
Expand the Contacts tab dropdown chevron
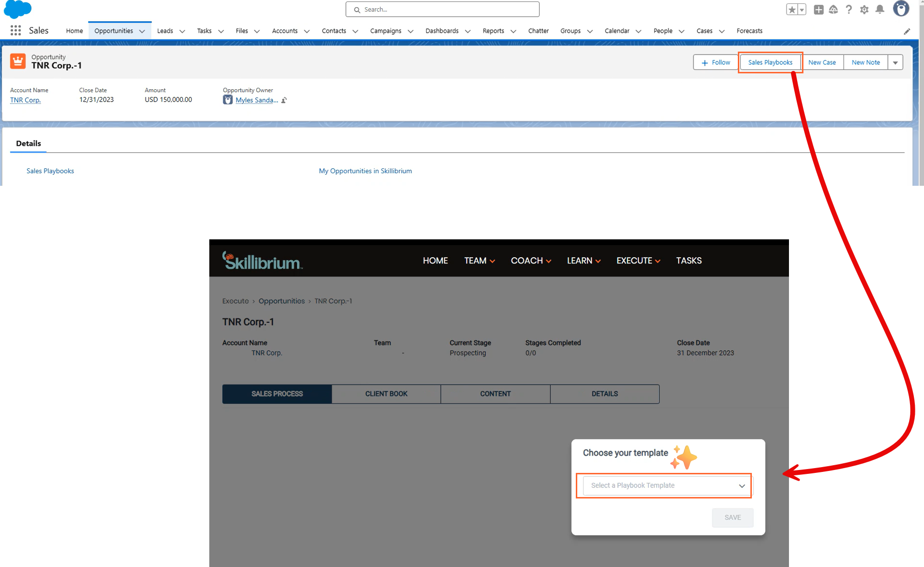tap(355, 31)
